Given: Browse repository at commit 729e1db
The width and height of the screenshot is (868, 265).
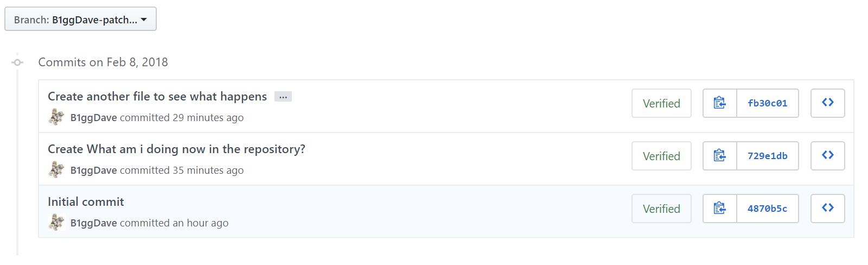Looking at the screenshot, I should pos(828,156).
